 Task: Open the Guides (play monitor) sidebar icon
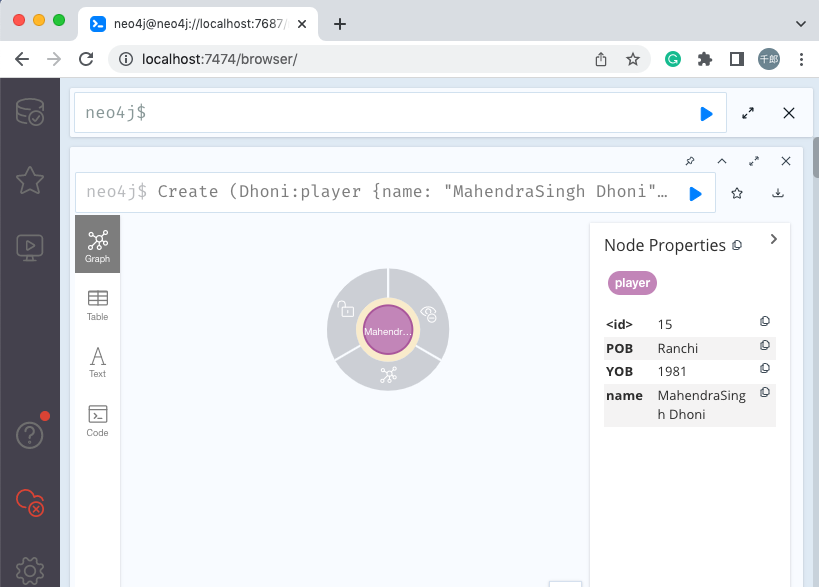pyautogui.click(x=30, y=248)
